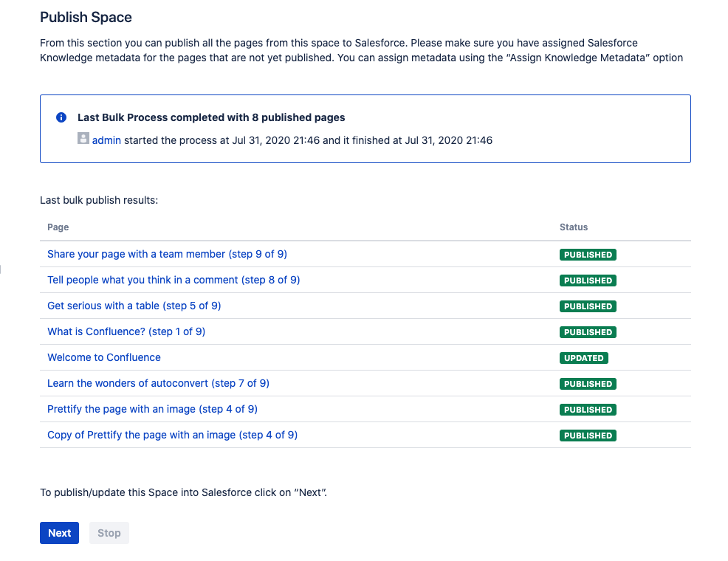Click the admin user avatar icon
The image size is (728, 561).
coord(83,139)
